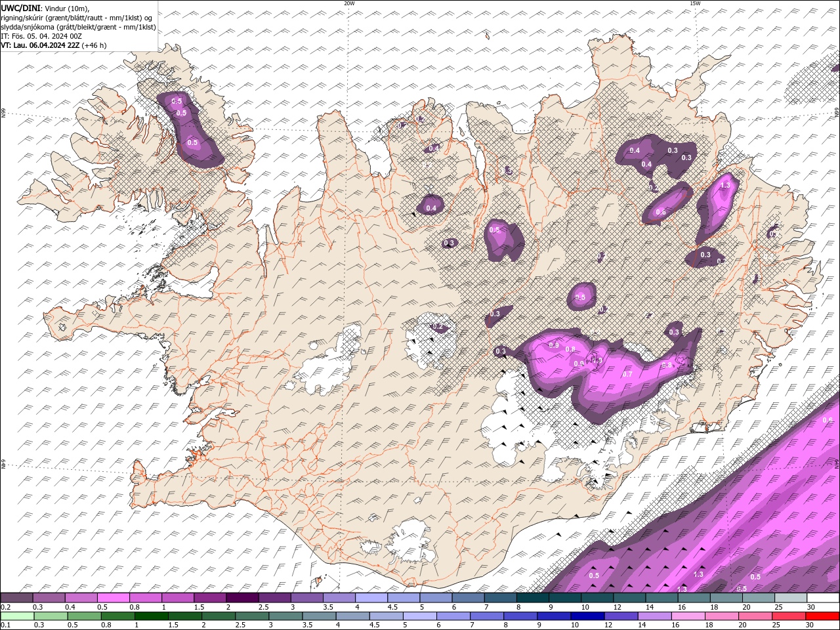
Task: Click the 15W longitude label
Action: [x=695, y=3]
